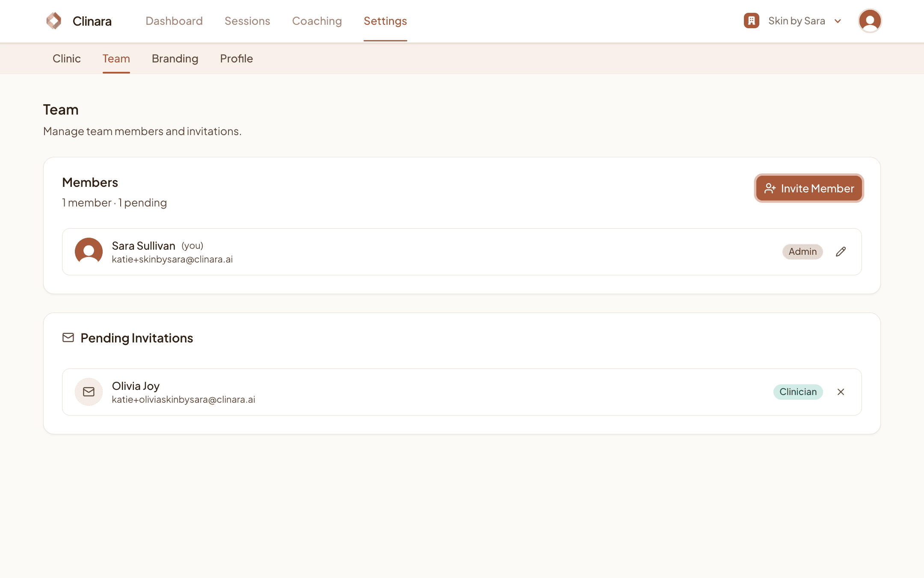Viewport: 924px width, 578px height.
Task: Select the Team settings tab
Action: click(x=116, y=59)
